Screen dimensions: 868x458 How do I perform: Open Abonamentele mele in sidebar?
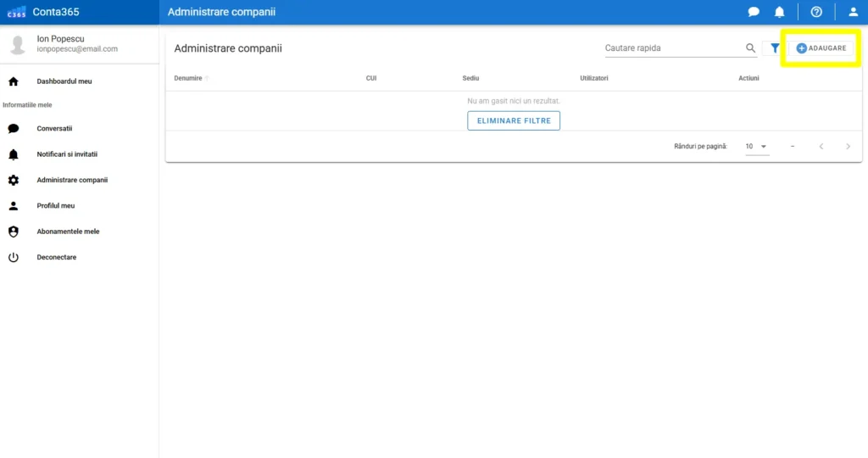pyautogui.click(x=68, y=232)
